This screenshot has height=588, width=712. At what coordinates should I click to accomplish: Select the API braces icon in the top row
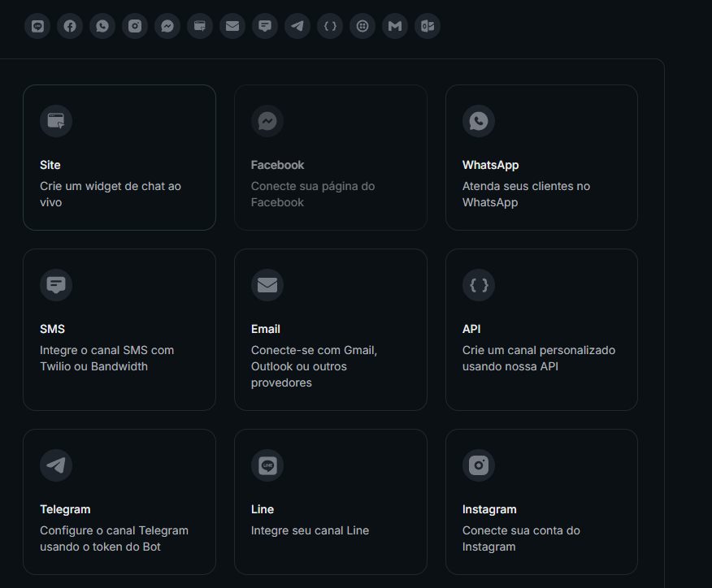click(x=330, y=26)
